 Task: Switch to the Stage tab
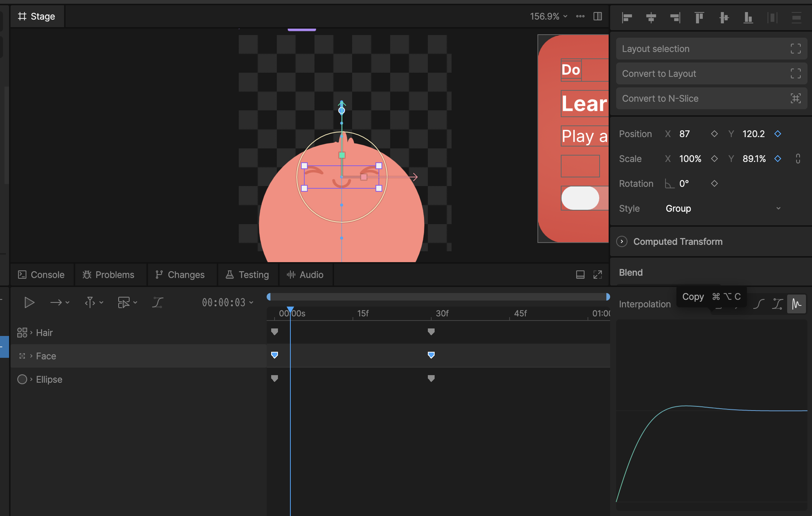pyautogui.click(x=37, y=16)
